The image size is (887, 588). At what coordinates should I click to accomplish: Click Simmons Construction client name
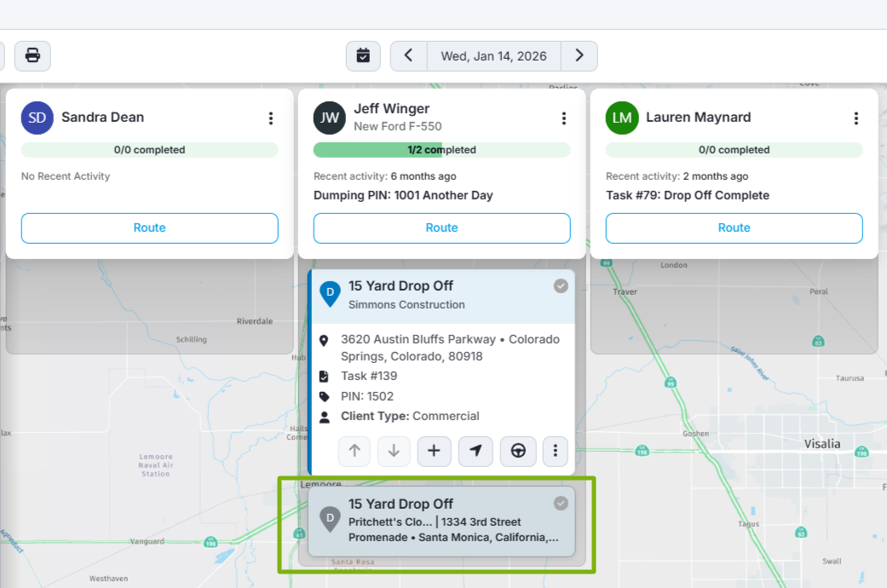406,305
